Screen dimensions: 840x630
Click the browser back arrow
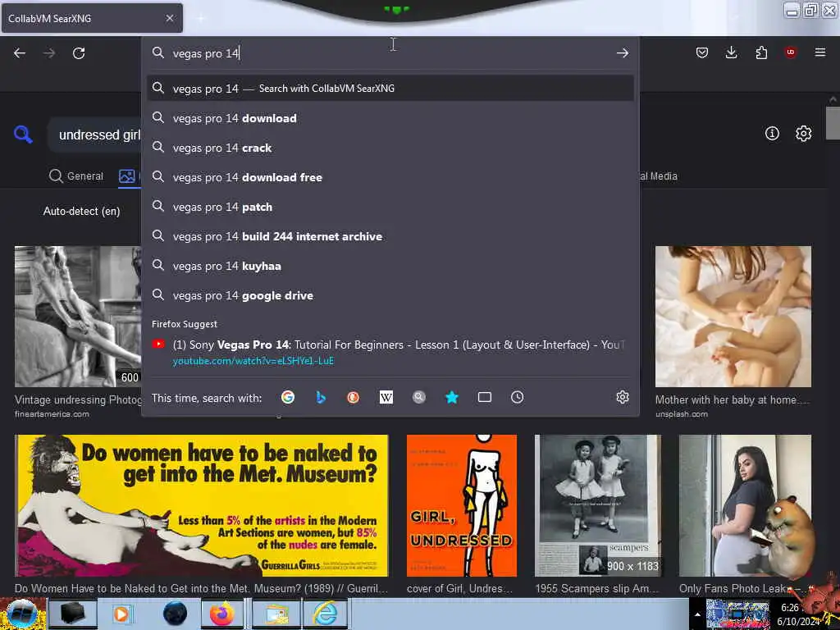[20, 53]
